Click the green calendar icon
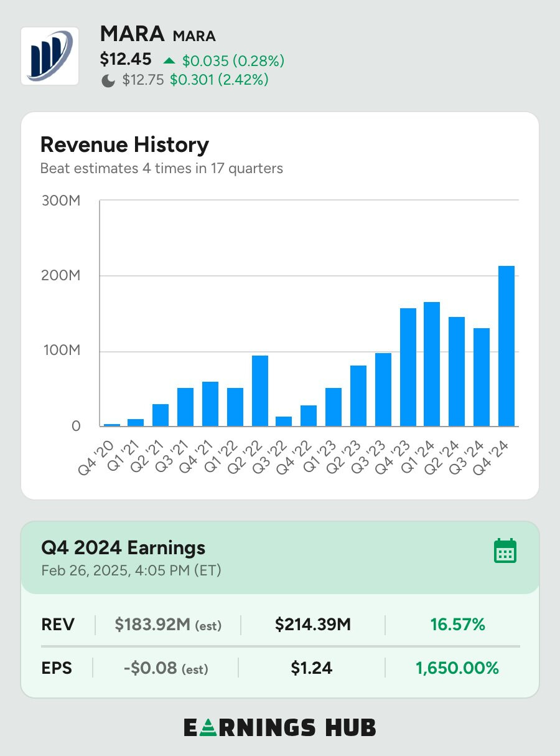 (x=505, y=551)
